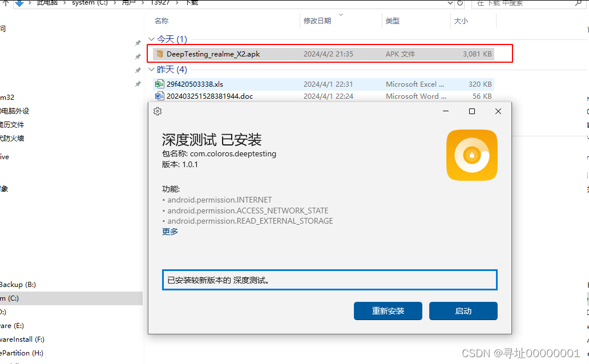Click the Word document file icon
Image resolution: width=589 pixels, height=364 pixels.
pyautogui.click(x=160, y=96)
